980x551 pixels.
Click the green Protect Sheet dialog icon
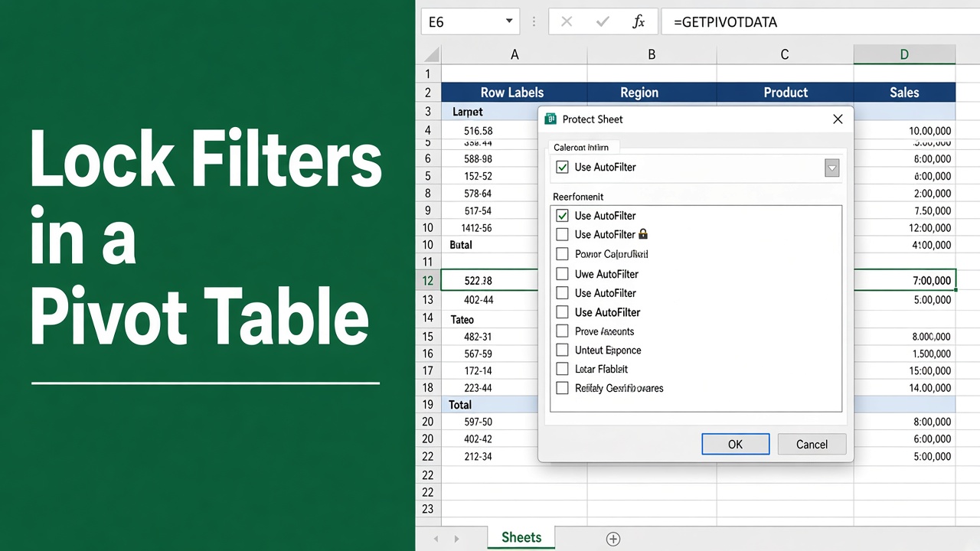[x=550, y=119]
